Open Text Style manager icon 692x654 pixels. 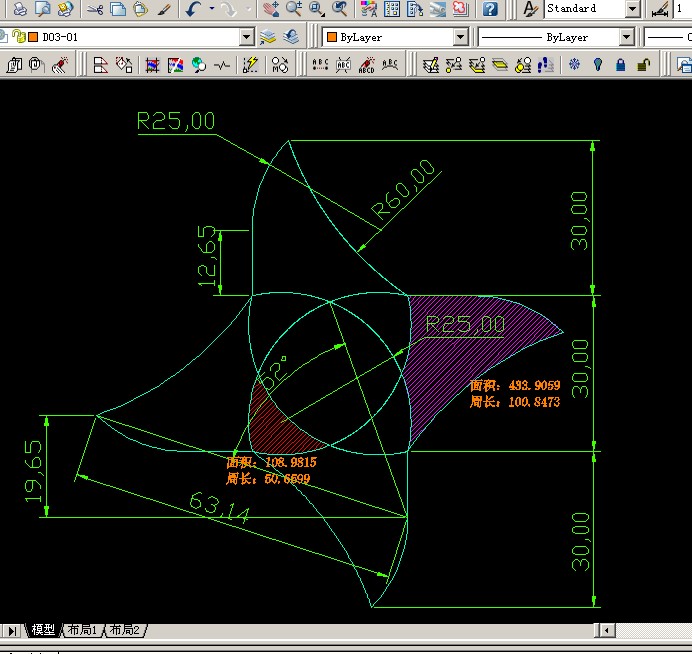(530, 9)
